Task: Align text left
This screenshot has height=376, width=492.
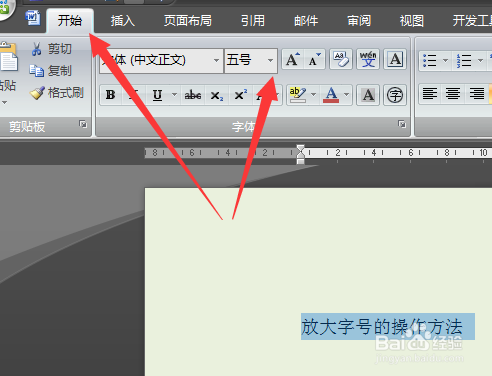Action: click(x=430, y=93)
